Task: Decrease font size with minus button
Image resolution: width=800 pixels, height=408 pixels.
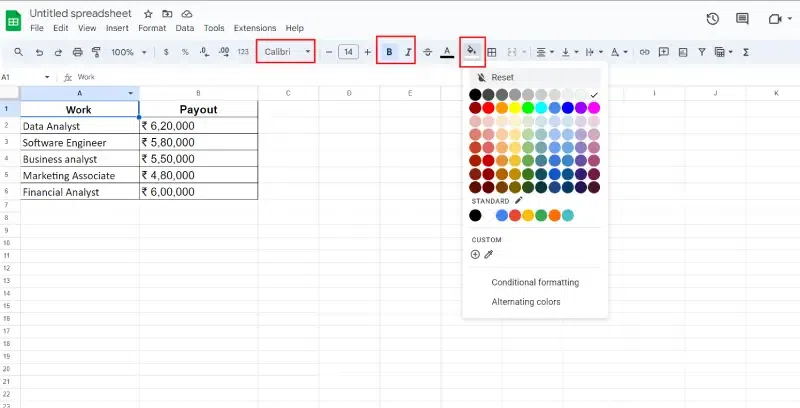Action: tap(329, 52)
